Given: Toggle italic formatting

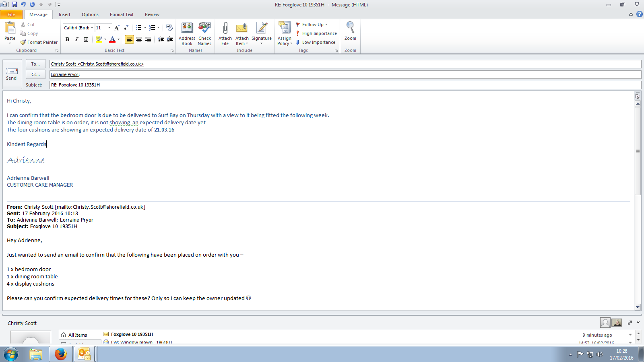Looking at the screenshot, I should (x=76, y=39).
